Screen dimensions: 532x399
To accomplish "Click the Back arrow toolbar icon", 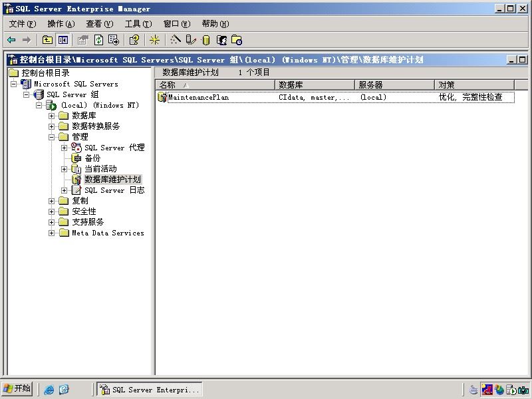I will [11, 40].
